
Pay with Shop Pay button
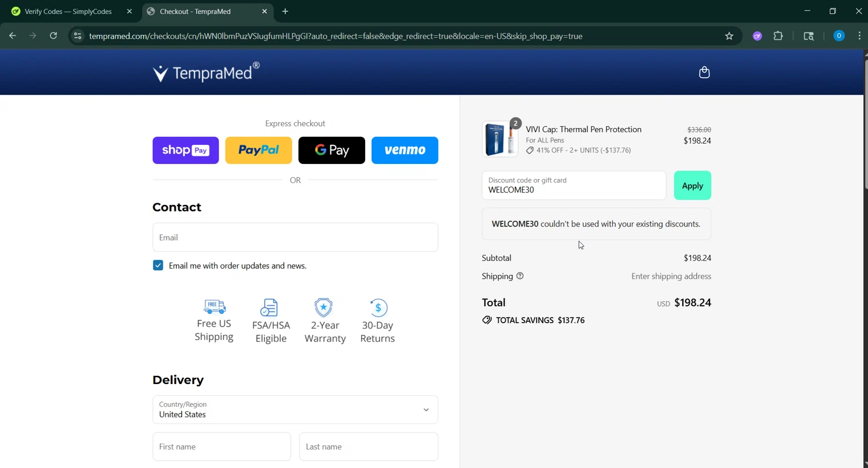[x=186, y=151]
